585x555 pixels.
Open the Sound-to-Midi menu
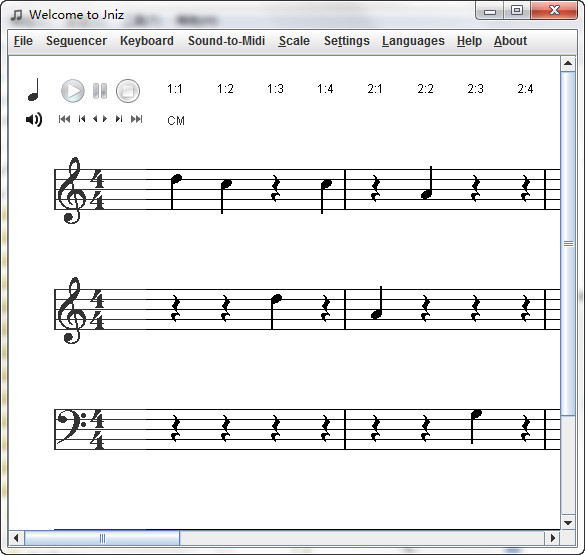pos(226,41)
